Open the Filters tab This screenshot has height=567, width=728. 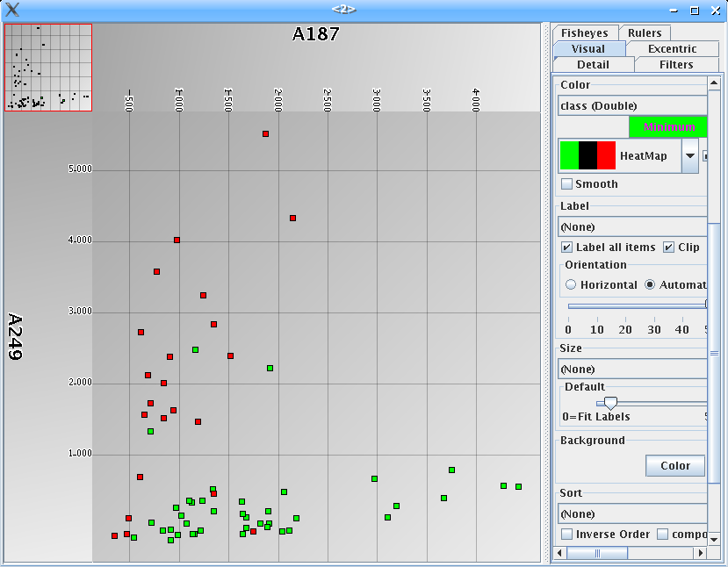pos(676,64)
